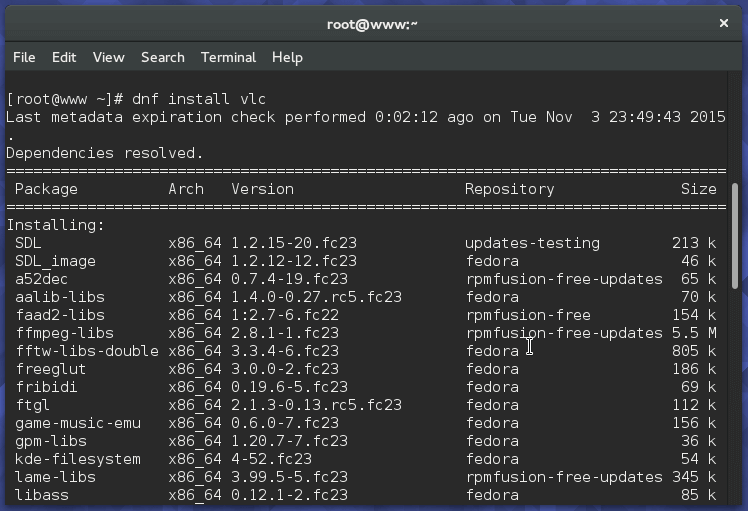The height and width of the screenshot is (511, 748).
Task: Click the terminal vertical scrollbar handle
Action: (735, 236)
